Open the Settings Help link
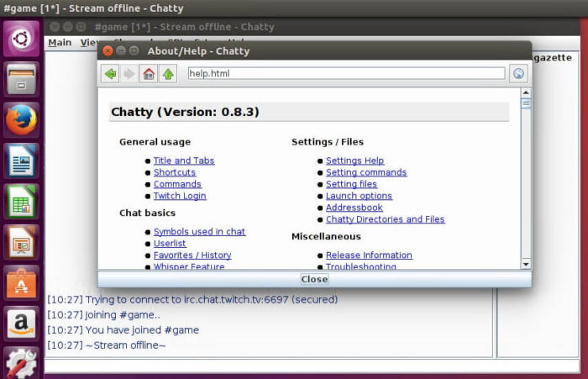Image resolution: width=588 pixels, height=379 pixels. click(354, 161)
